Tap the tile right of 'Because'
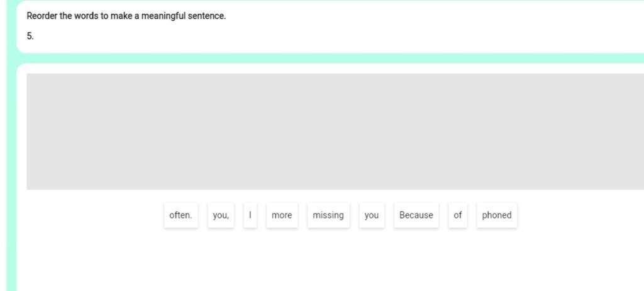Screen dimensions: 644x291 tap(458, 215)
